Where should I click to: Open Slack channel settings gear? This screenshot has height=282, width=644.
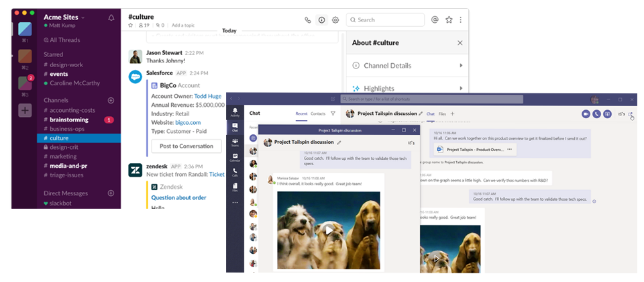point(335,19)
